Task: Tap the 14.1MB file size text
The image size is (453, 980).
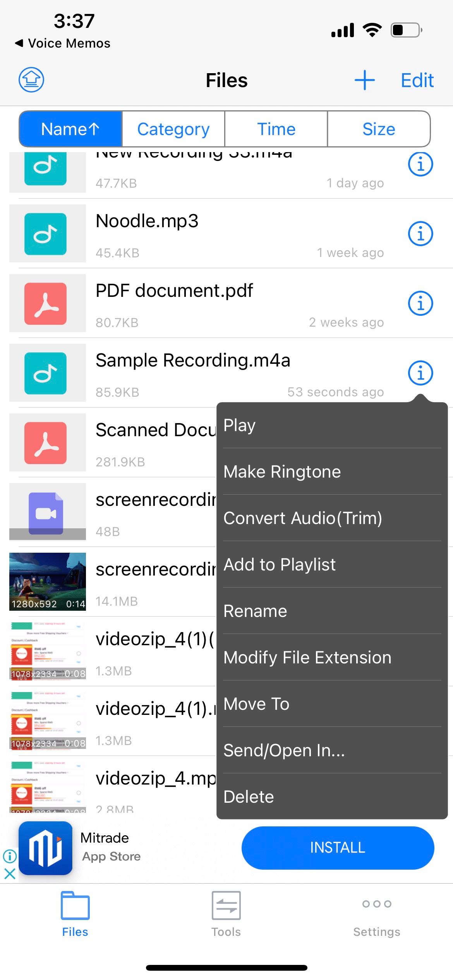Action: click(x=117, y=601)
